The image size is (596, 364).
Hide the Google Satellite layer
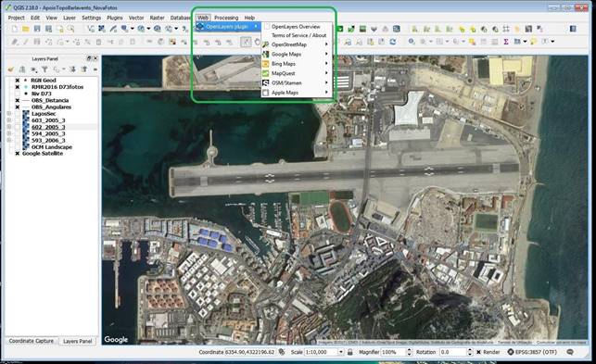(x=17, y=154)
